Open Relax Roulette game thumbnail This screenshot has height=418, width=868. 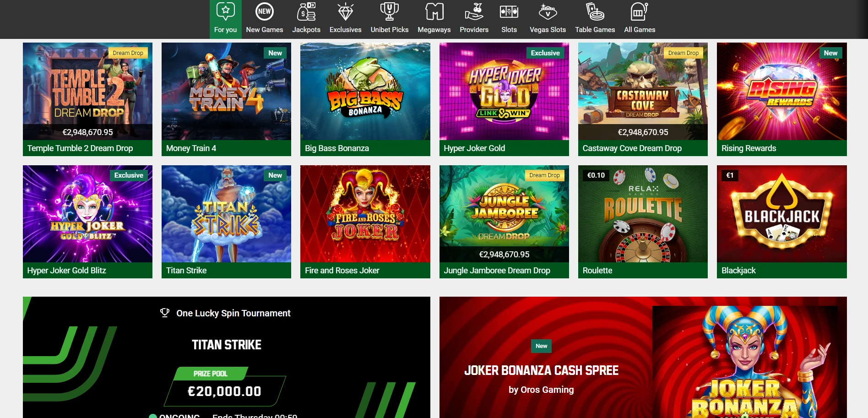[643, 214]
